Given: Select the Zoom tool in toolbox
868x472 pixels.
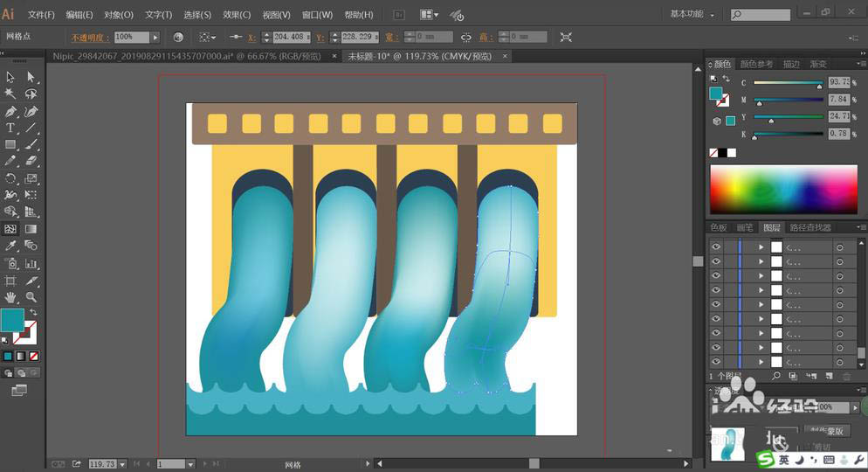Looking at the screenshot, I should pyautogui.click(x=31, y=297).
